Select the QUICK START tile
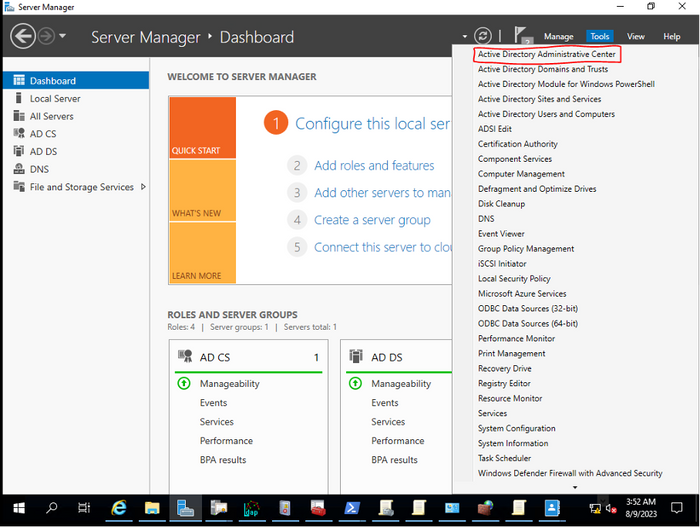The image size is (700, 527). click(203, 128)
